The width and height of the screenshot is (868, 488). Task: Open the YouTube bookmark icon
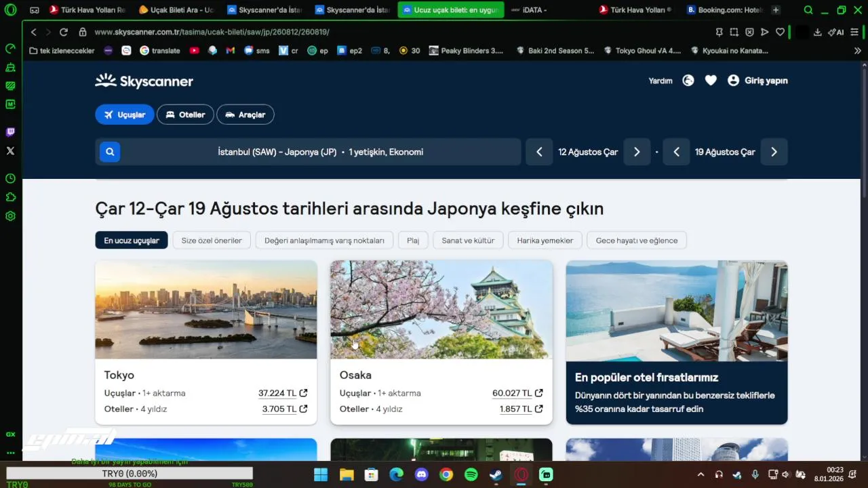pyautogui.click(x=195, y=51)
